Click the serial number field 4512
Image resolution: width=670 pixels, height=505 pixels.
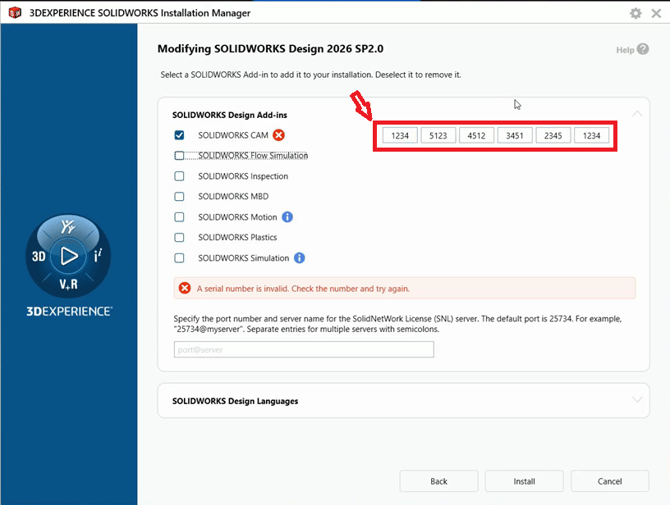point(476,135)
